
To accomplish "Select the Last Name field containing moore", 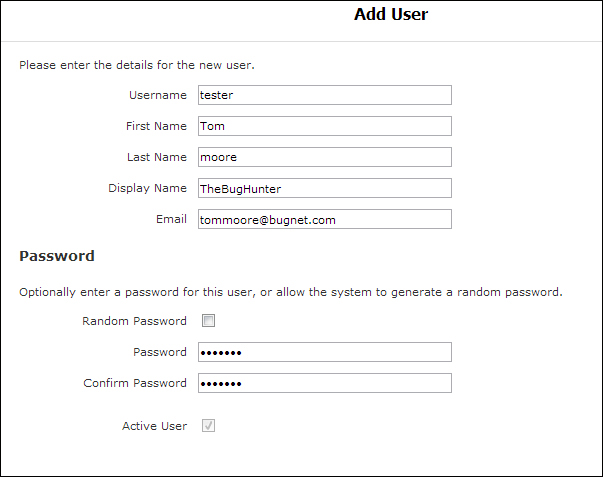I will (324, 157).
